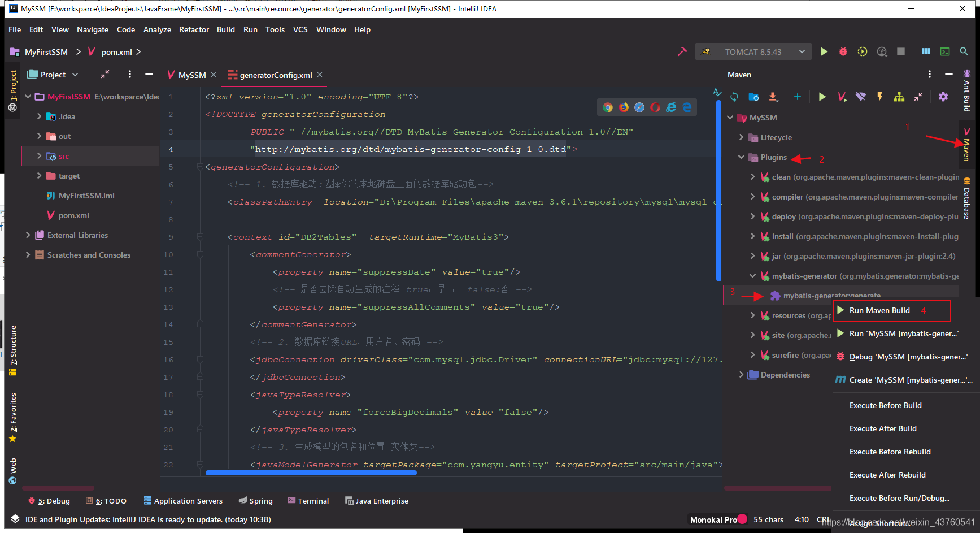Toggle offline mode in Maven toolbar
The height and width of the screenshot is (533, 980).
point(861,97)
